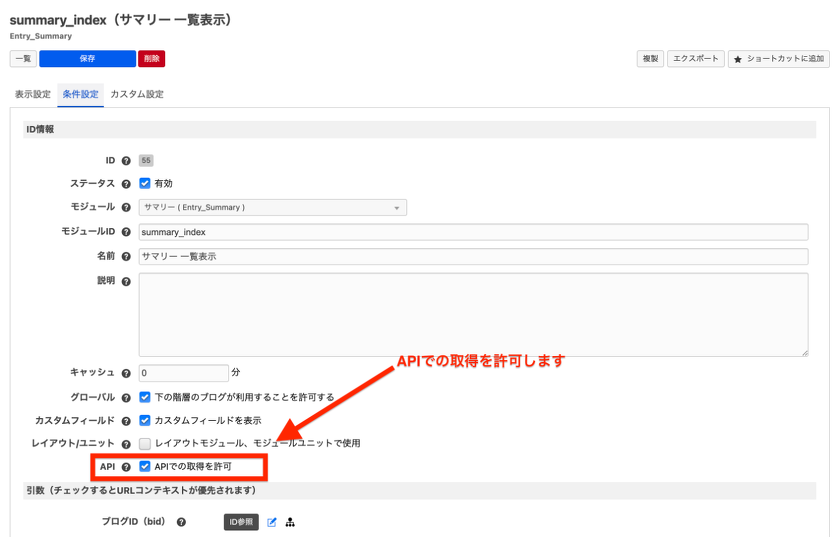835x537 pixels.
Task: Click the help icon next to モジュール
Action: (126, 208)
